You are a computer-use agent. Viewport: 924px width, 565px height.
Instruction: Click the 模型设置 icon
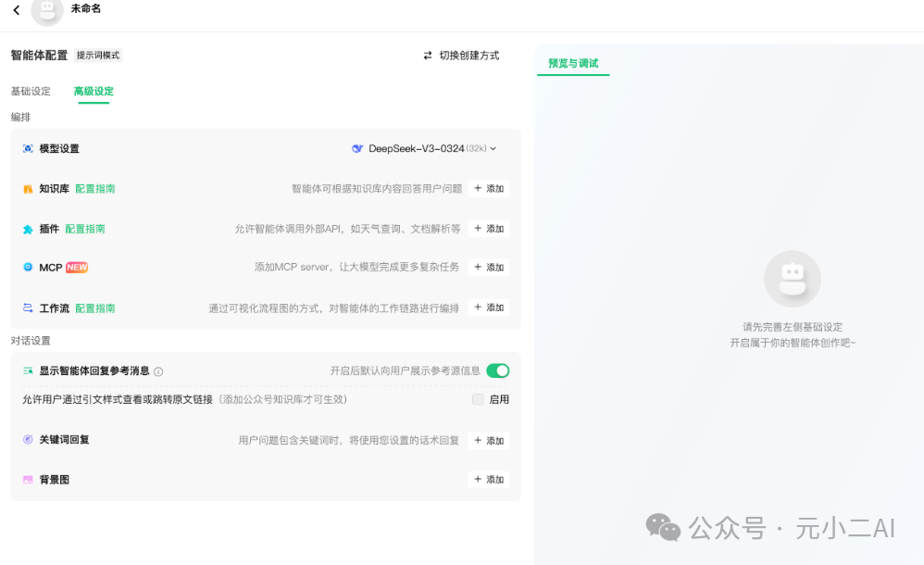coord(29,148)
